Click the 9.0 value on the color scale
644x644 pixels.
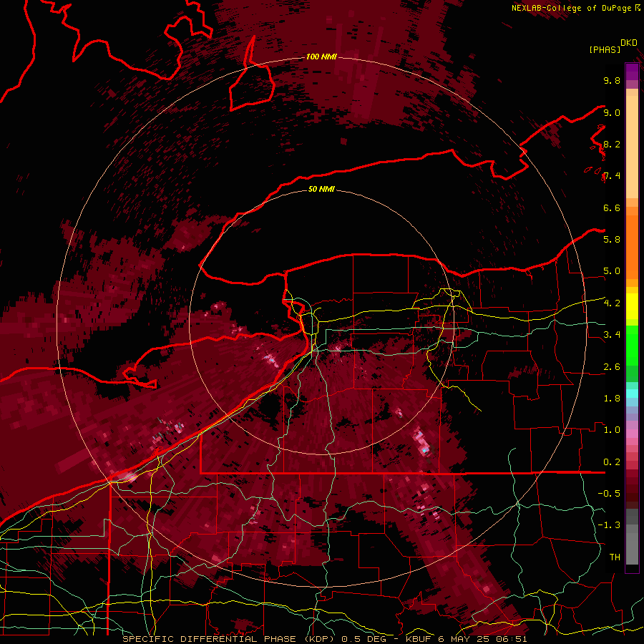(612, 112)
